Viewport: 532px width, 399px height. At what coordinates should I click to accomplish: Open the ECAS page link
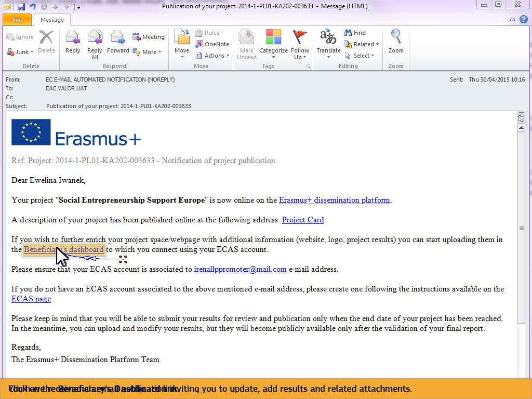tap(31, 299)
